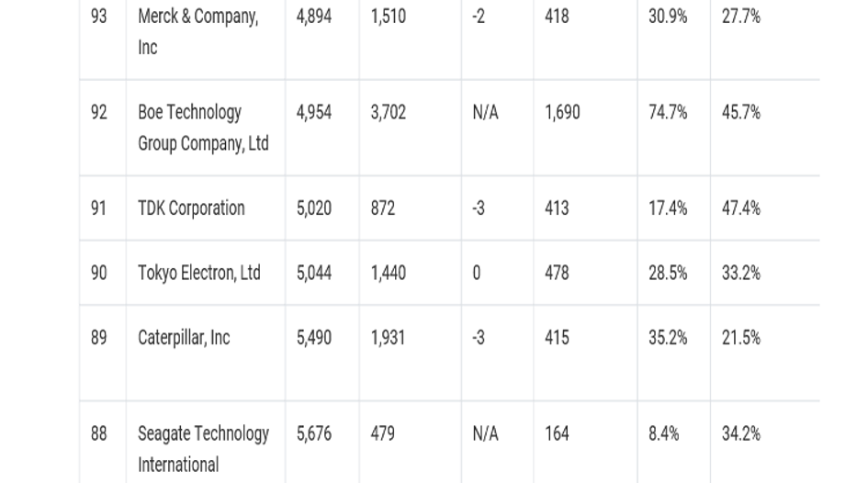The height and width of the screenshot is (483, 868).
Task: Select the Boe Technology Group Company, Ltd cell
Action: [203, 128]
